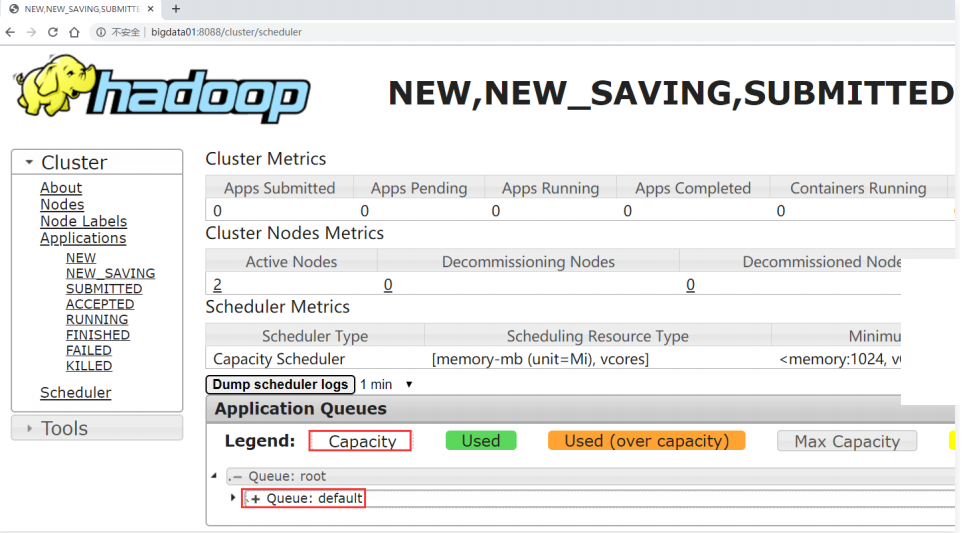Select the Queue: default bar
Image resolution: width=968 pixels, height=533 pixels.
click(599, 498)
